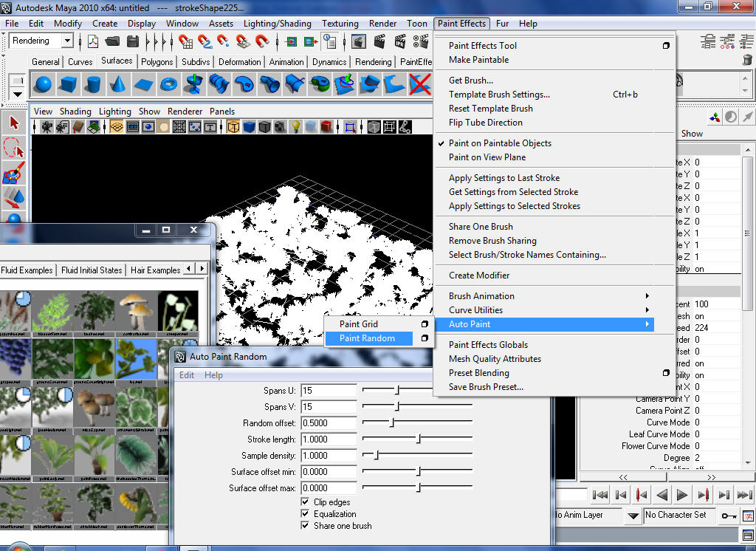This screenshot has width=756, height=551.
Task: Create a NURBS cube from the shelf
Action: 67,84
